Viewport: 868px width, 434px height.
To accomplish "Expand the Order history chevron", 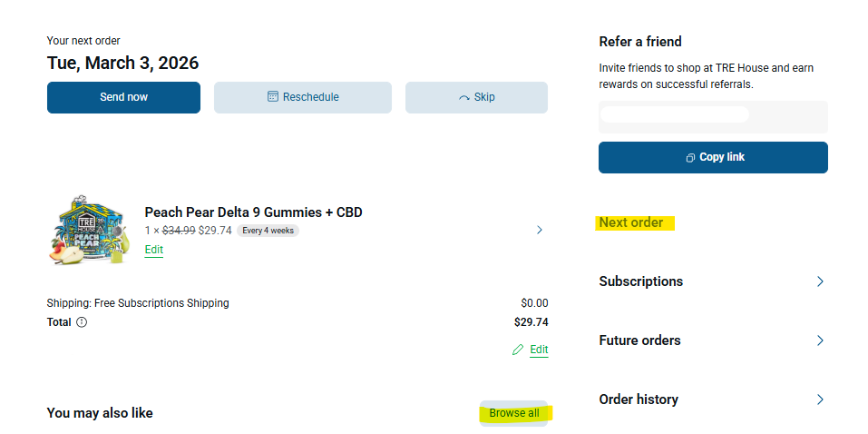I will (x=820, y=399).
